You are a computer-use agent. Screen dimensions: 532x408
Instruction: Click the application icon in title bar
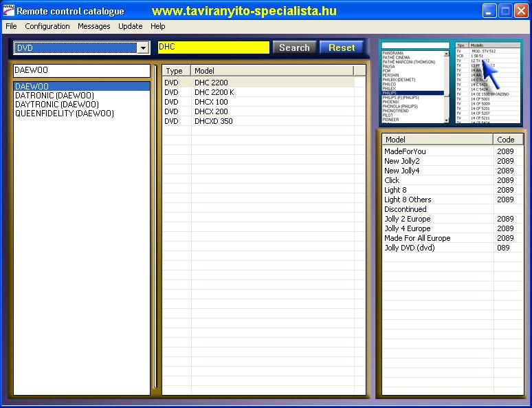(8, 11)
